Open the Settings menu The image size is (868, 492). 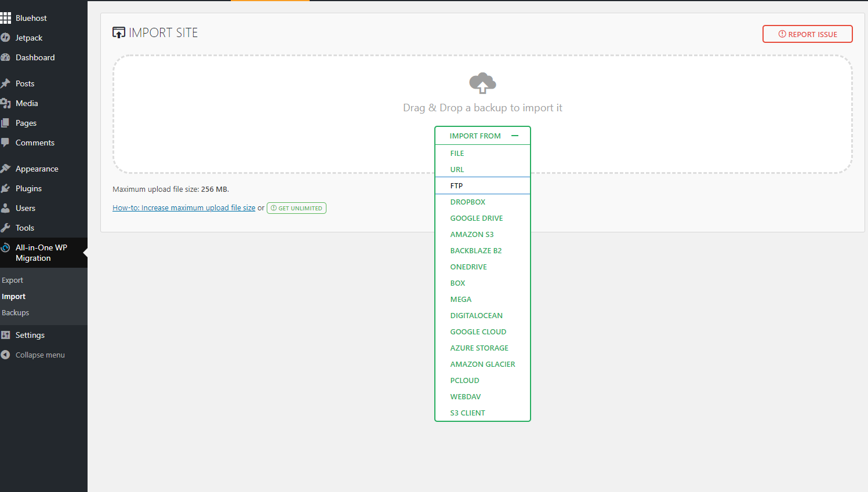click(43, 335)
